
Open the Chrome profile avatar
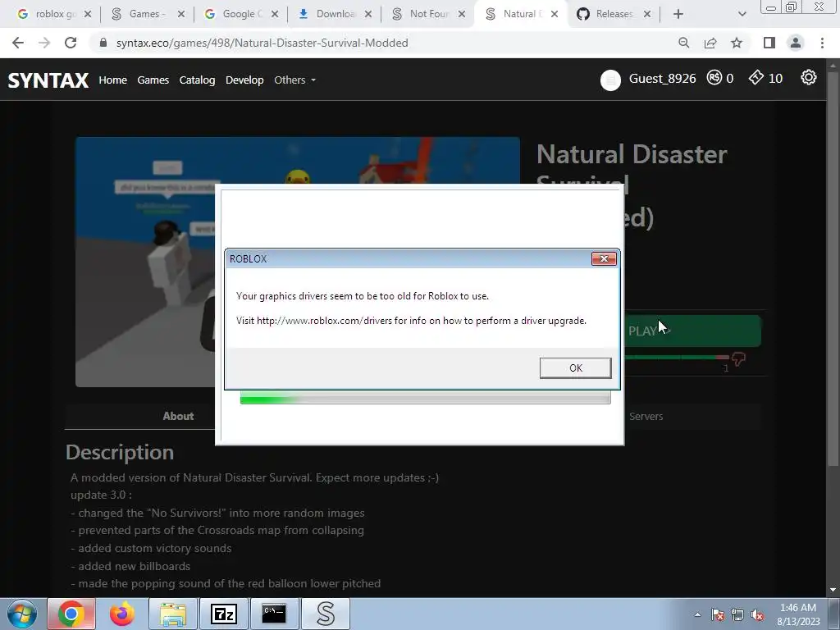pyautogui.click(x=796, y=43)
